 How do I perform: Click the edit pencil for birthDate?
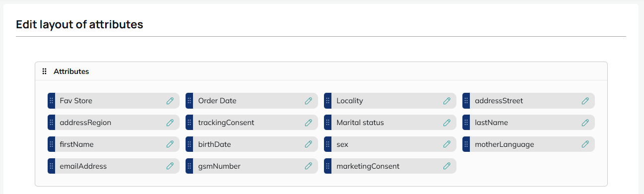[x=309, y=144]
